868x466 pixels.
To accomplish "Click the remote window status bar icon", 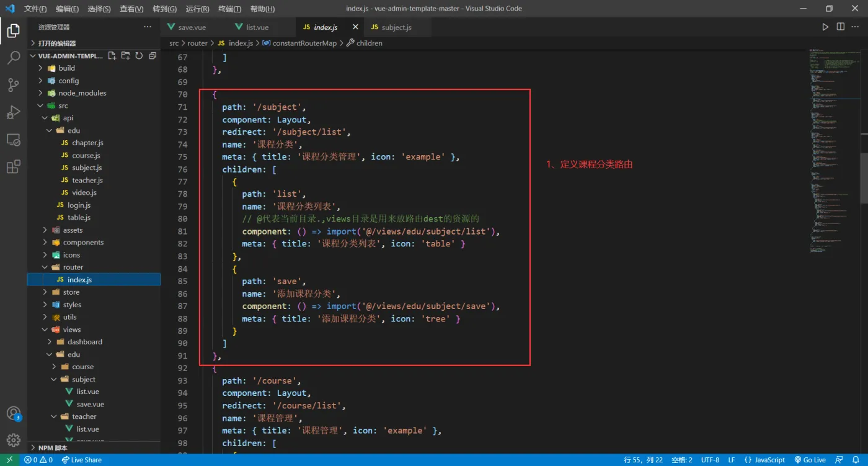I will coord(9,460).
